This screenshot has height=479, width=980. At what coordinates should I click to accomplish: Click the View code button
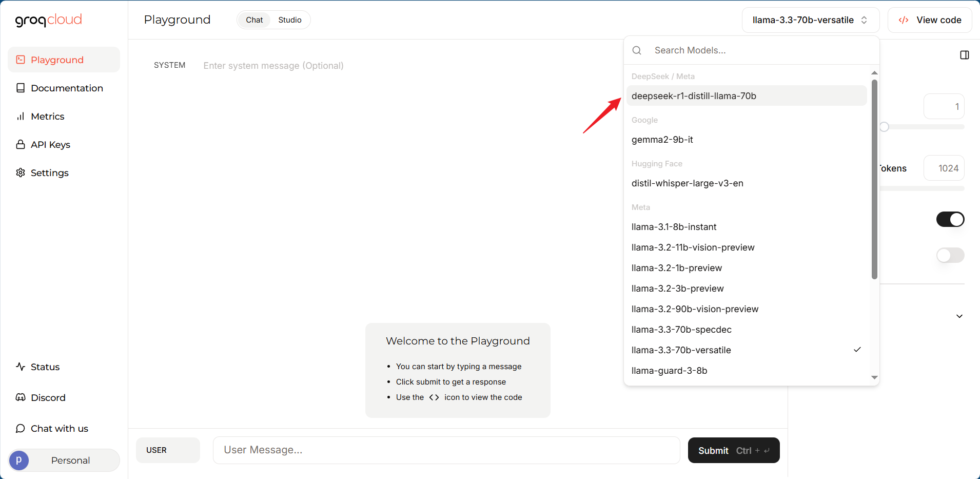(930, 20)
